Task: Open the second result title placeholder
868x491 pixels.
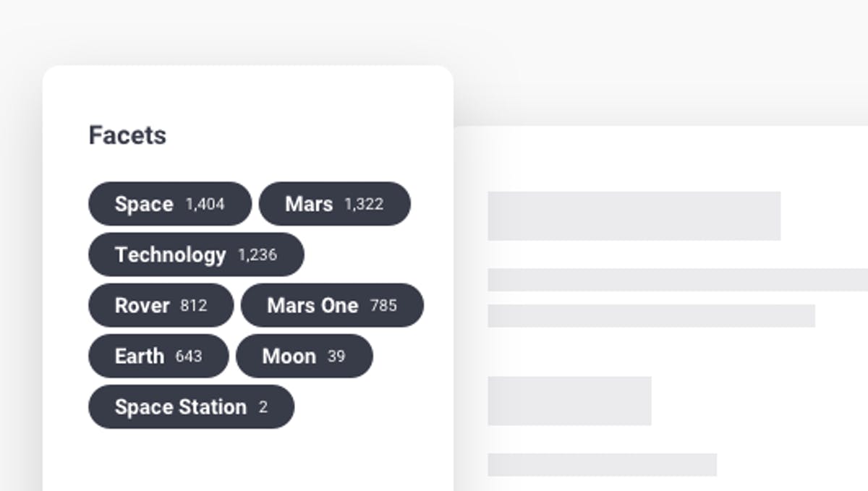Action: [x=569, y=401]
